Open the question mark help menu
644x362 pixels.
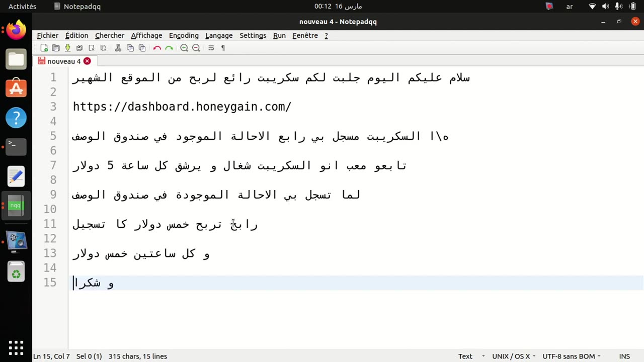click(326, 35)
